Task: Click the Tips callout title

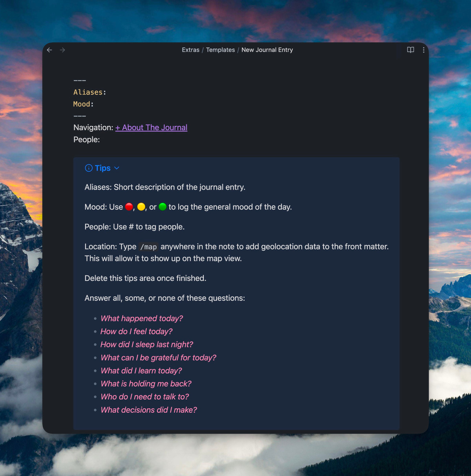Action: [x=102, y=168]
